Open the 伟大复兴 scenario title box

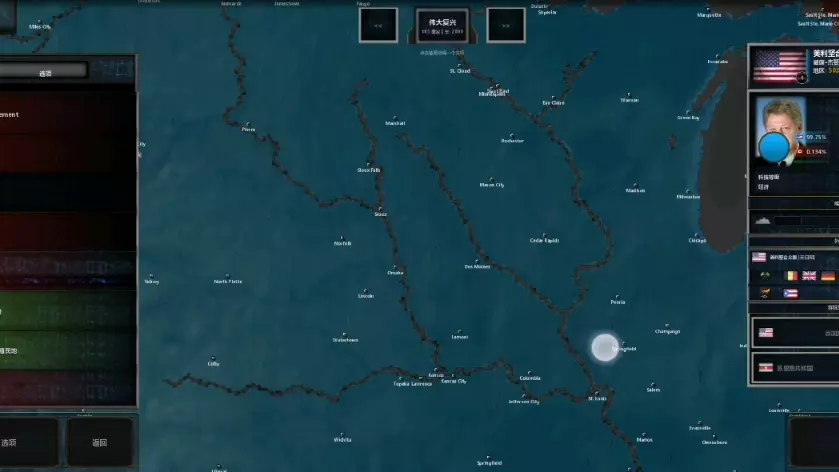(442, 26)
